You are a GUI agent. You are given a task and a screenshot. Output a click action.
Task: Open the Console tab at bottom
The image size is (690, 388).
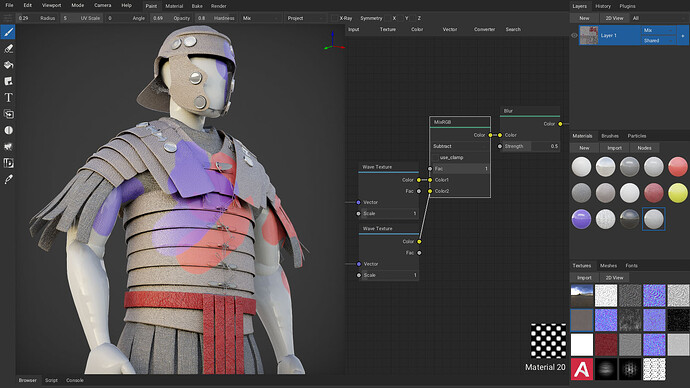point(75,380)
